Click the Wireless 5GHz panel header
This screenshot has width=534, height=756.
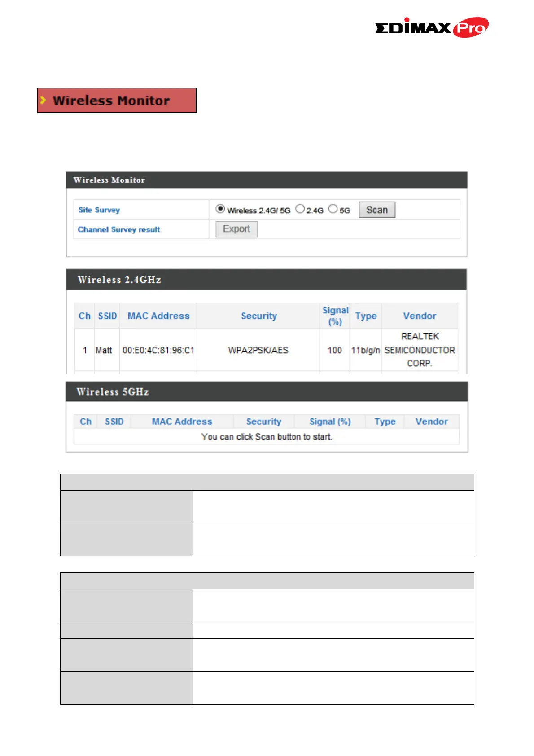(267, 391)
